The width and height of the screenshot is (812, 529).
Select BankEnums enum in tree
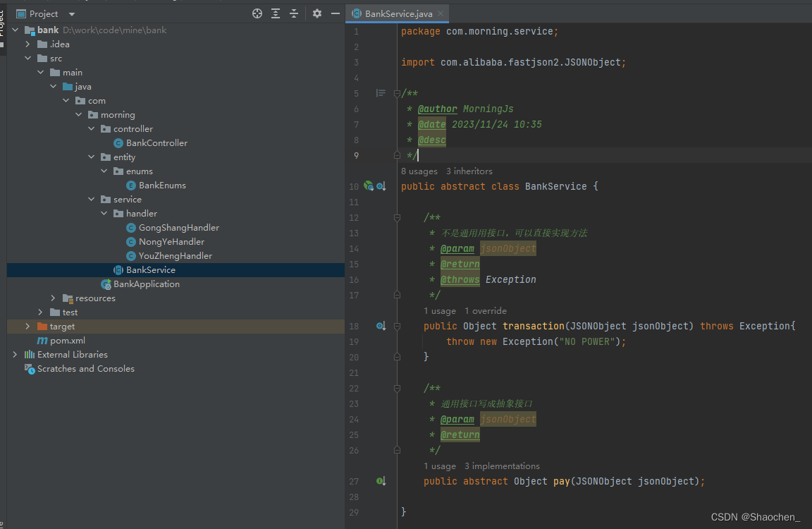click(x=162, y=185)
